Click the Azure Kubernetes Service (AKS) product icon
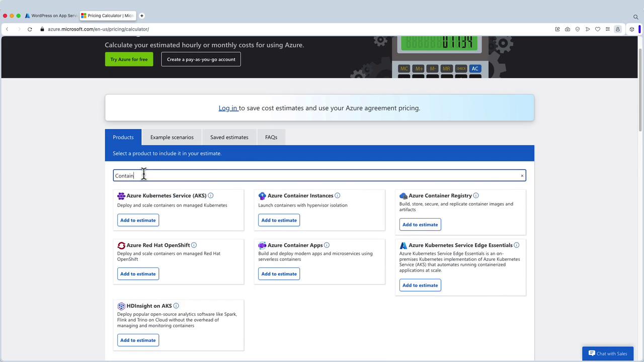 121,196
